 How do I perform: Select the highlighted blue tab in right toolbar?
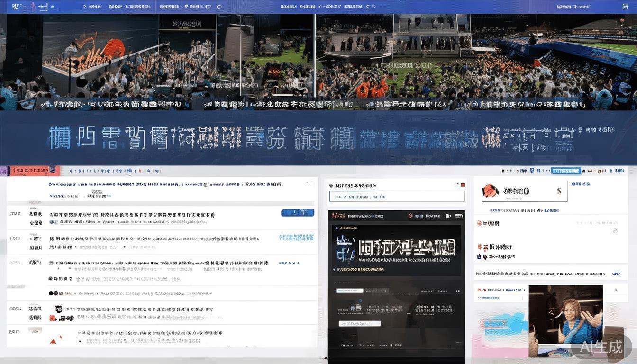(x=566, y=171)
